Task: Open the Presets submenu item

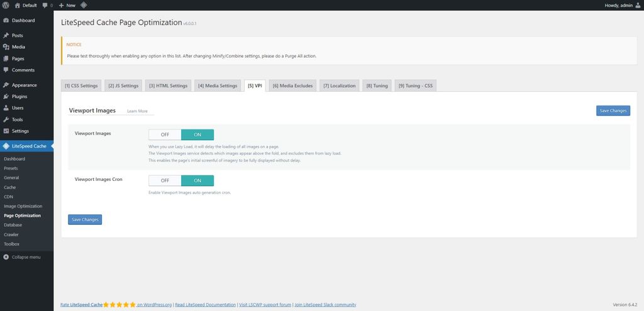Action: point(11,168)
